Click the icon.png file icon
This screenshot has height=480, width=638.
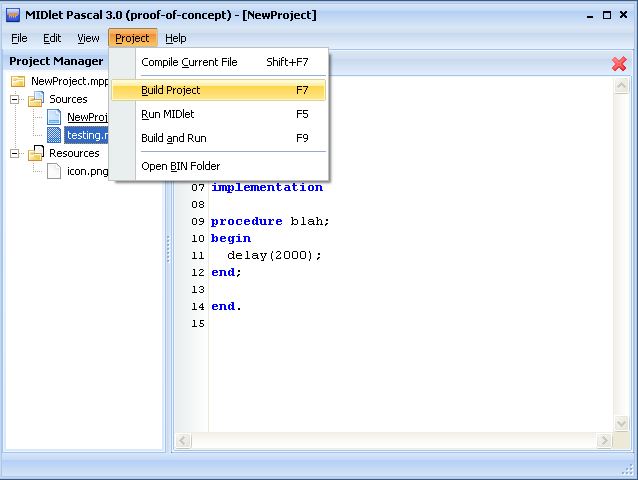point(54,171)
